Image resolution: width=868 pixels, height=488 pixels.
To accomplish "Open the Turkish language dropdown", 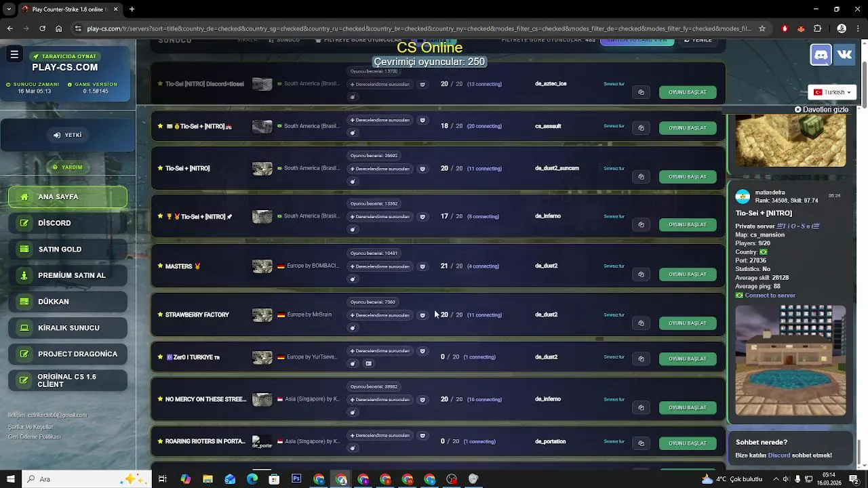I will pyautogui.click(x=832, y=92).
